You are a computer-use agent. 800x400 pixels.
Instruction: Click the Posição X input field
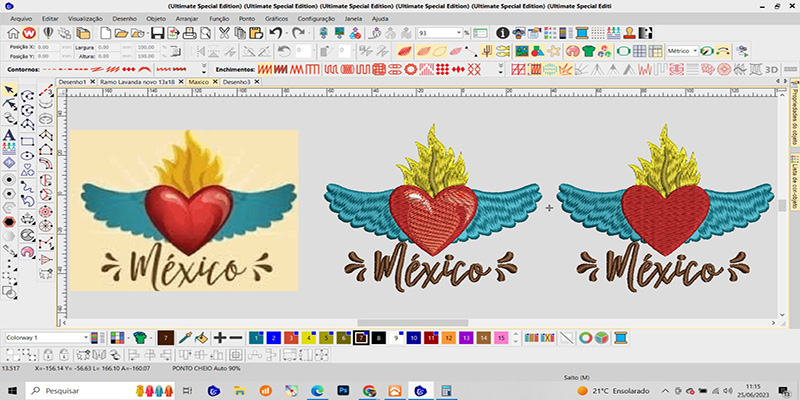click(50, 46)
